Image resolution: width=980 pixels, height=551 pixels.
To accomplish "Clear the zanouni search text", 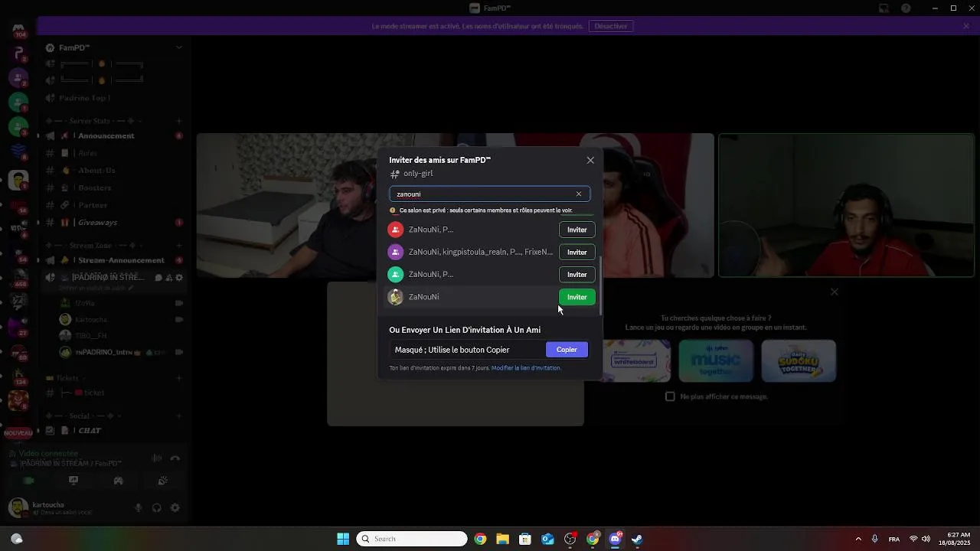I will [579, 194].
